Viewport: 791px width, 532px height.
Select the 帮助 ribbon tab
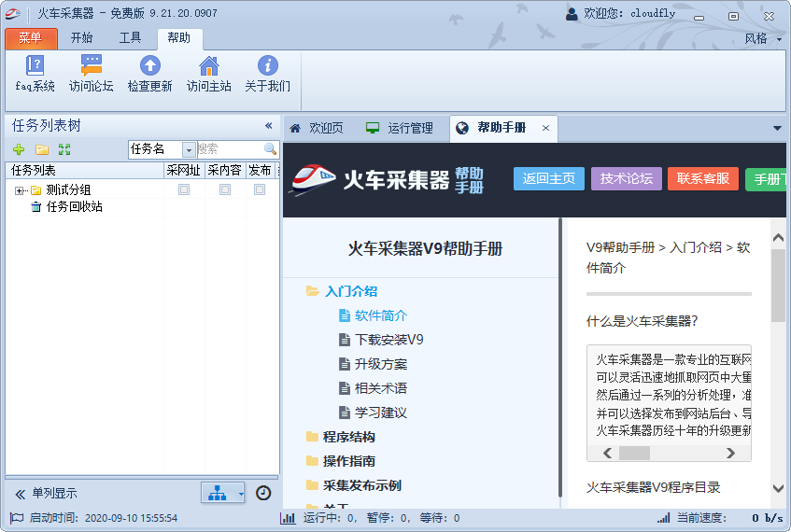179,38
